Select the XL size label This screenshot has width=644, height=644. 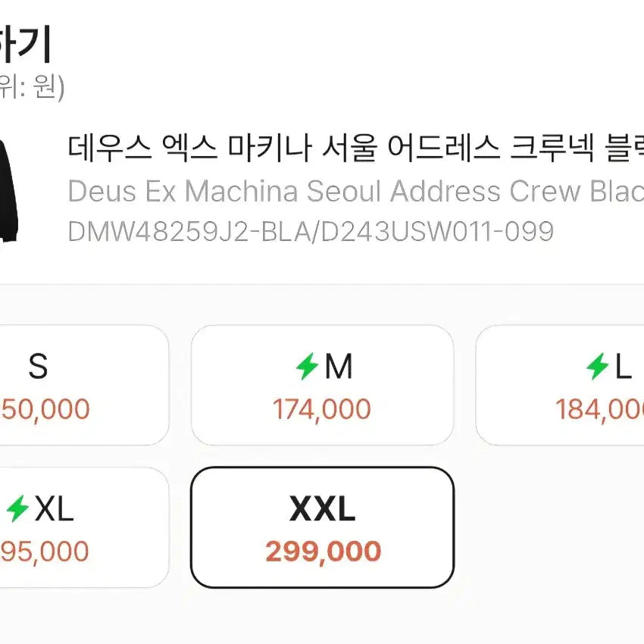55,510
